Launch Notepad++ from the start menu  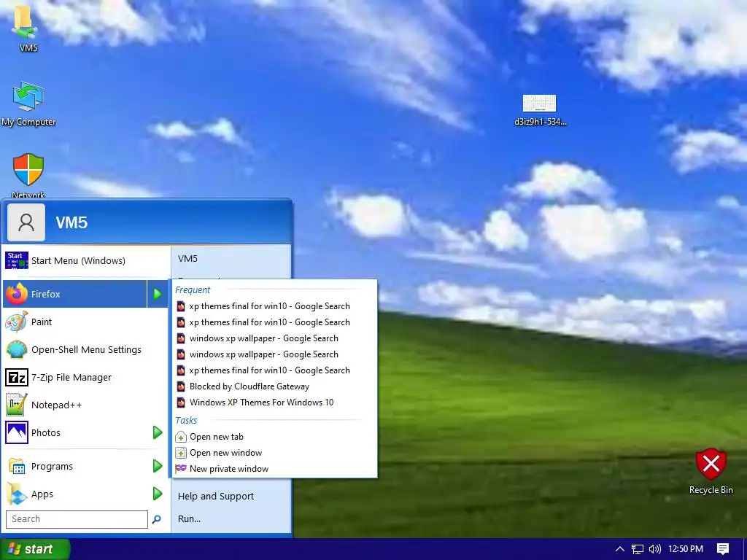click(86, 405)
